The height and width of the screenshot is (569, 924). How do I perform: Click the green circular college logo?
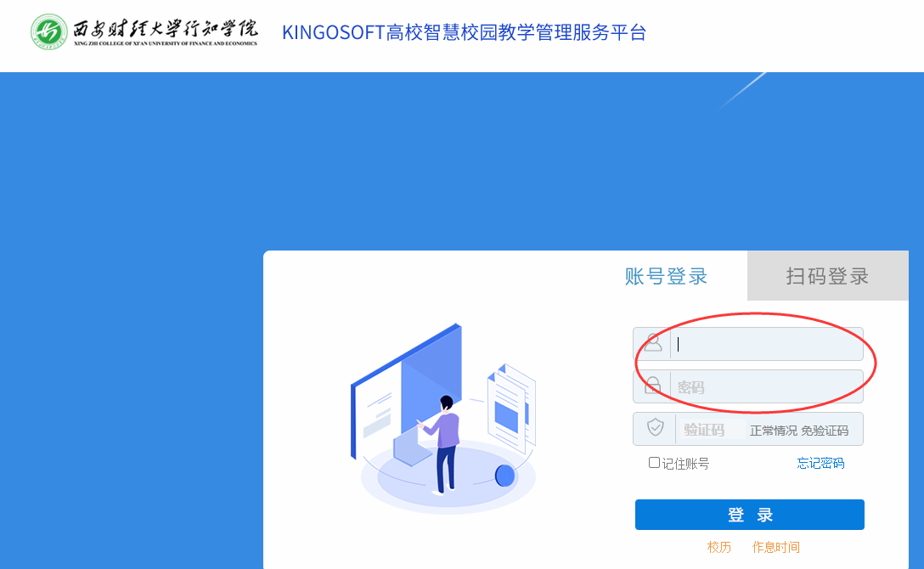click(49, 31)
